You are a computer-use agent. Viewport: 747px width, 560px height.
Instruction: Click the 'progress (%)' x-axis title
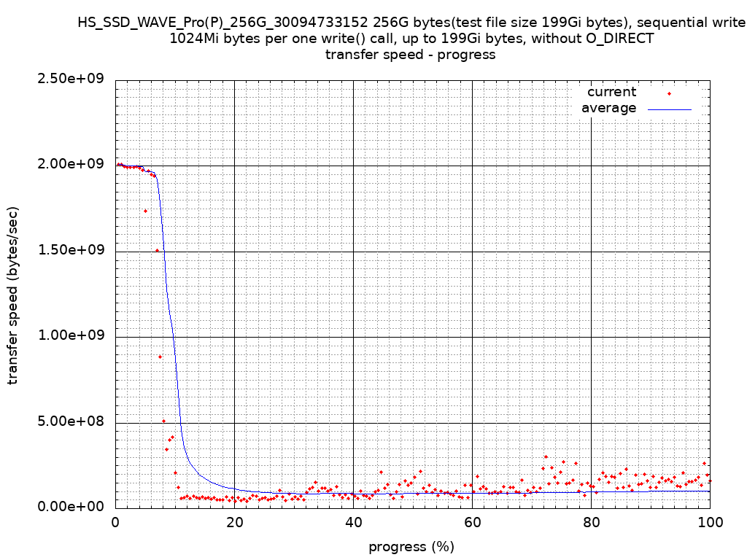[x=411, y=547]
